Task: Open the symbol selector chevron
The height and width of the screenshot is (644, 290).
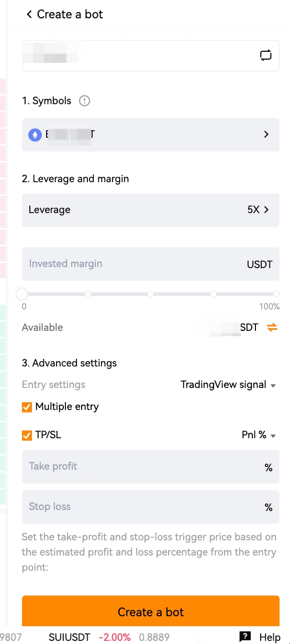Action: pos(266,135)
